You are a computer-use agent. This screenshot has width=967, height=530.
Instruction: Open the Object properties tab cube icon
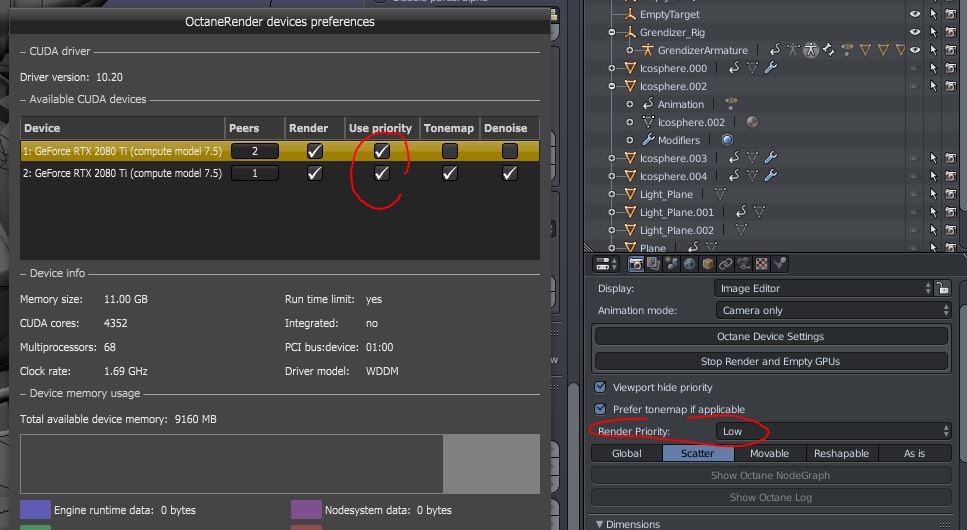(x=707, y=264)
